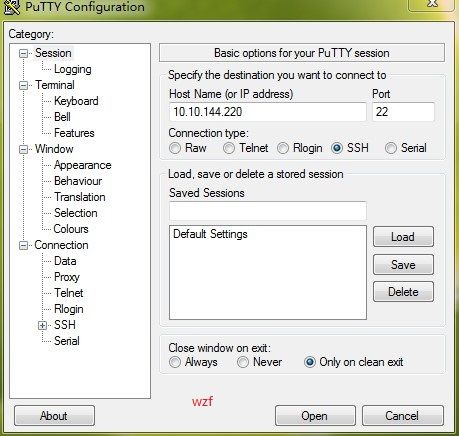This screenshot has height=436, width=459.
Task: Open the Translation settings category
Action: [80, 197]
